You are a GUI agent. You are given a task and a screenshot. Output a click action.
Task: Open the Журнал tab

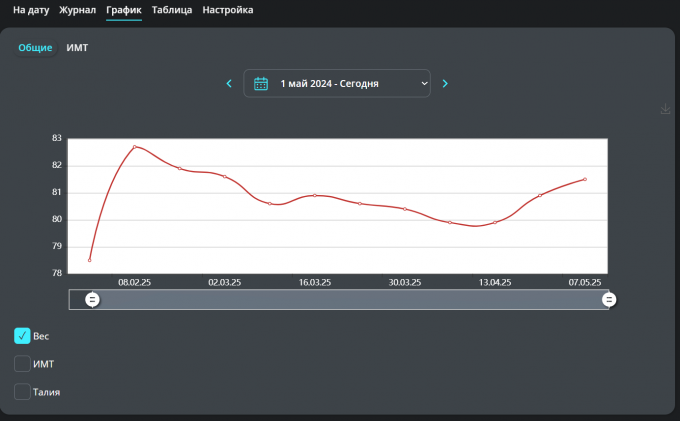click(x=78, y=10)
